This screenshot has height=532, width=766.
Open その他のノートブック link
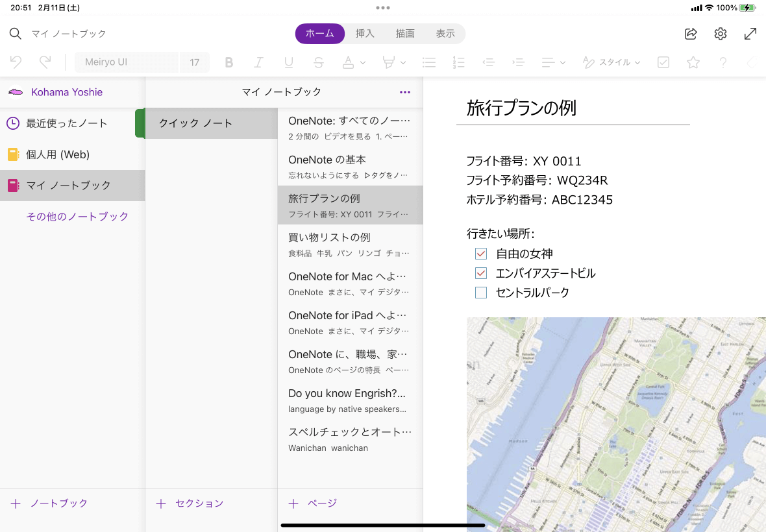(77, 217)
